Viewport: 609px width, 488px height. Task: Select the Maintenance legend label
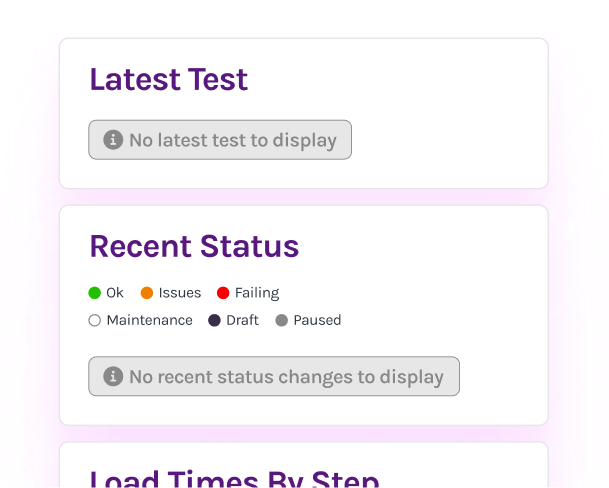pos(149,321)
